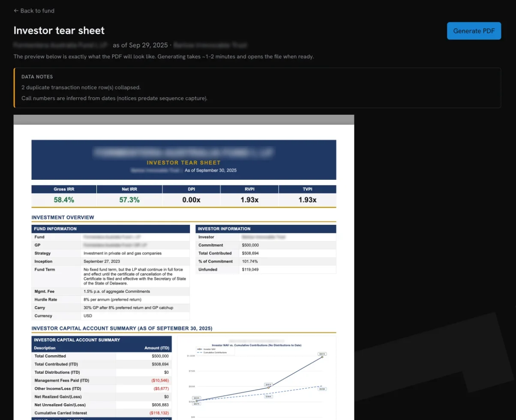Click the Strategy row value about oil and gas
This screenshot has width=516, height=420.
pyautogui.click(x=123, y=253)
